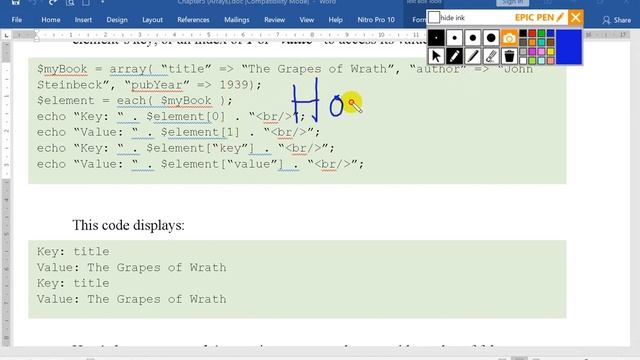Click the large current-color blue preview box
Viewport: 640px width, 360px height.
pyautogui.click(x=569, y=47)
